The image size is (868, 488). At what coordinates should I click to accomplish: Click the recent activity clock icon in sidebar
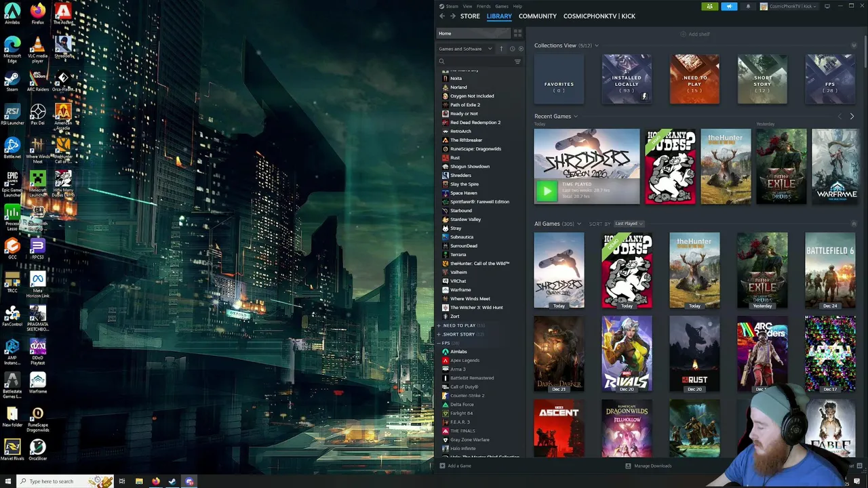[x=512, y=49]
